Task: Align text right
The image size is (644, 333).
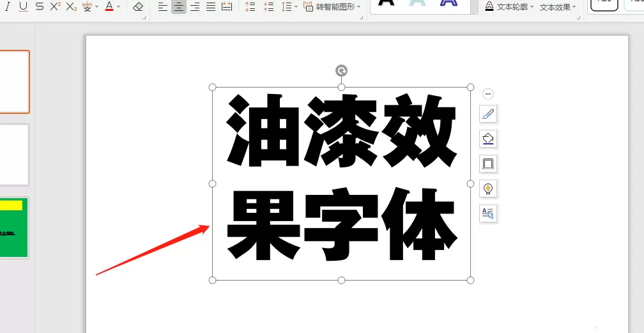Action: [x=195, y=6]
